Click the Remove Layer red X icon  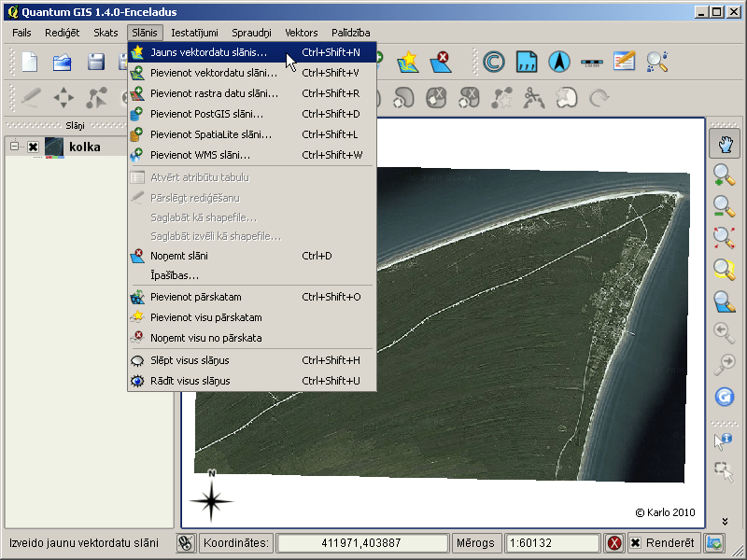441,62
